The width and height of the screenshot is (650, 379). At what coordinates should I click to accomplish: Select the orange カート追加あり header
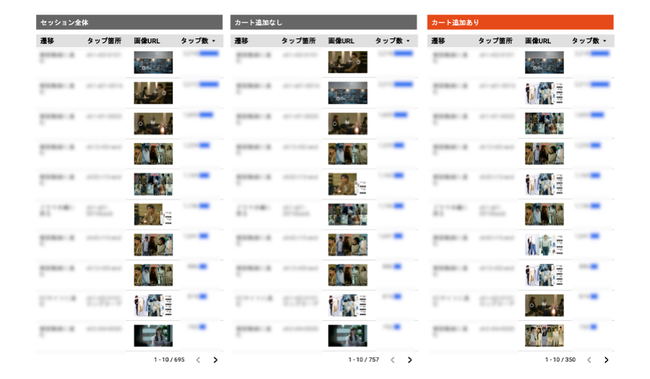520,22
